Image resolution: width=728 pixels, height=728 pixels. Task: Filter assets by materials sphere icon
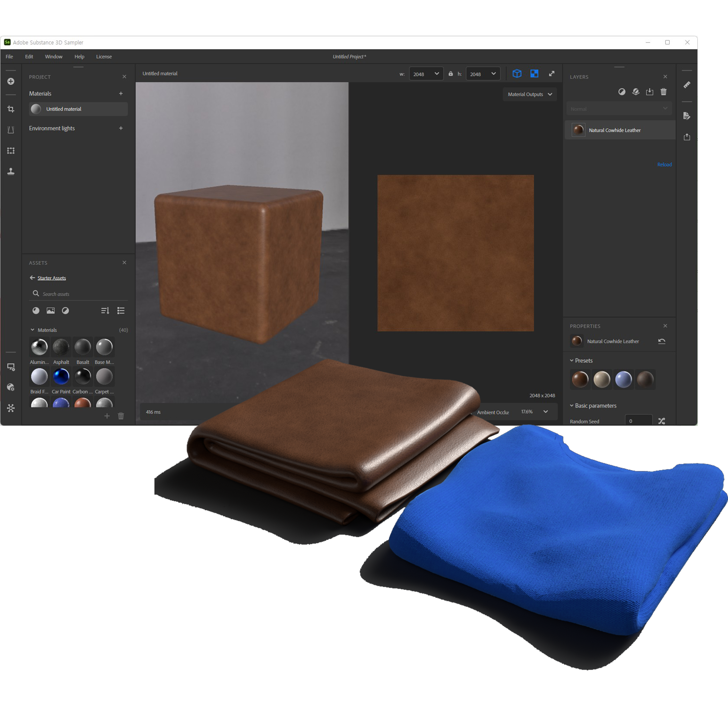coord(36,311)
